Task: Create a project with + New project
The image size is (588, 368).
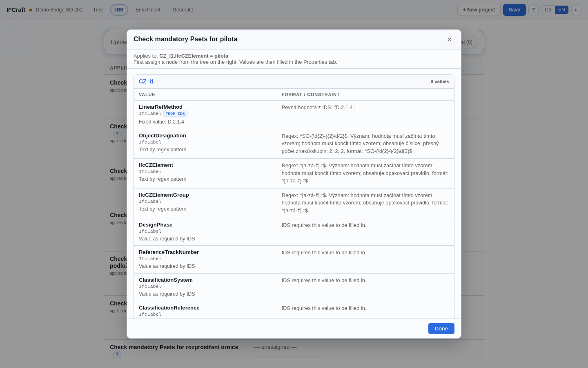Action: pyautogui.click(x=479, y=10)
